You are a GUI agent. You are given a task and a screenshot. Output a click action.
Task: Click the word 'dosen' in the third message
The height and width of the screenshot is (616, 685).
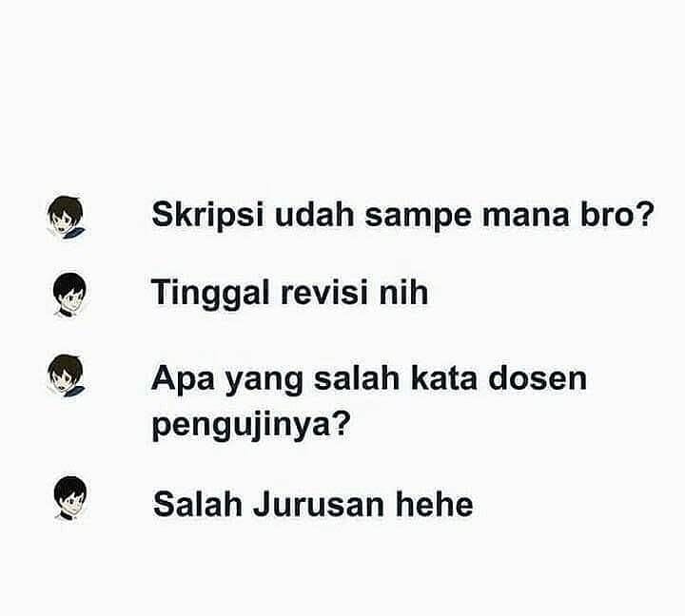click(538, 378)
